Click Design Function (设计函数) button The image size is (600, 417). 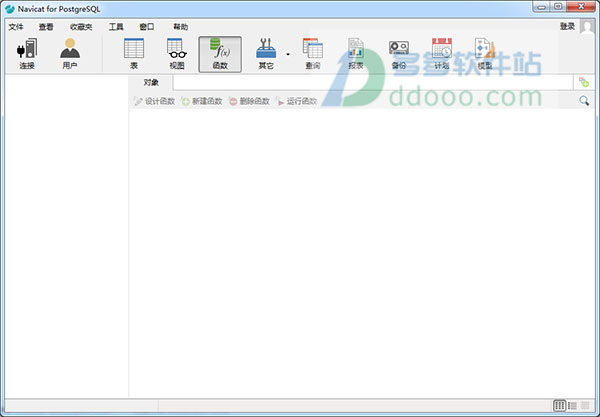coord(155,101)
